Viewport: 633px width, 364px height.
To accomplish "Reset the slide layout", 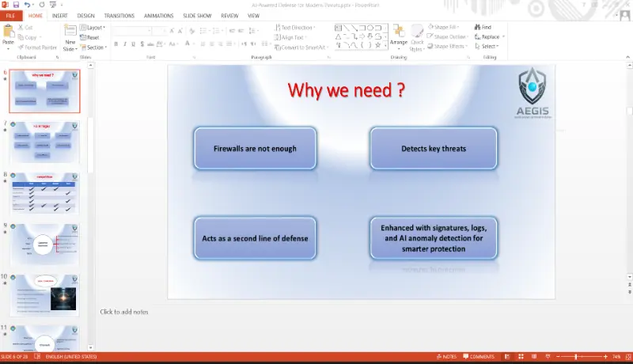I will (89, 37).
